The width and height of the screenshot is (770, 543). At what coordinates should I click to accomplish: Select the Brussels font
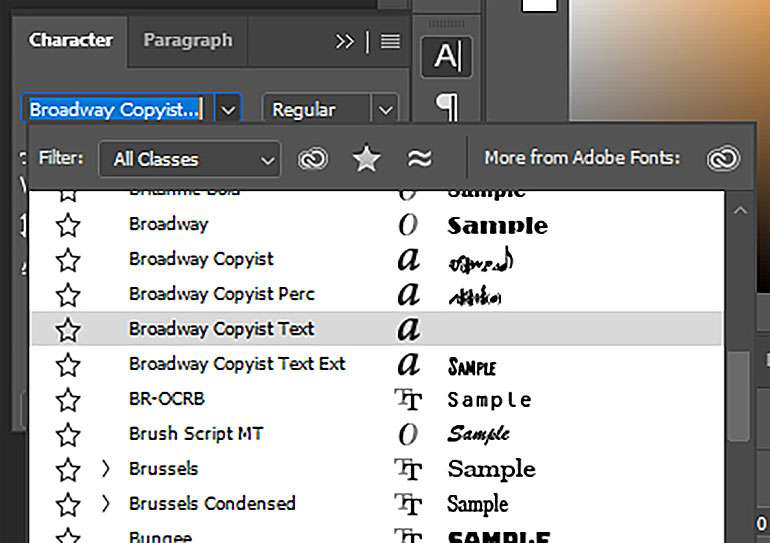click(x=164, y=469)
